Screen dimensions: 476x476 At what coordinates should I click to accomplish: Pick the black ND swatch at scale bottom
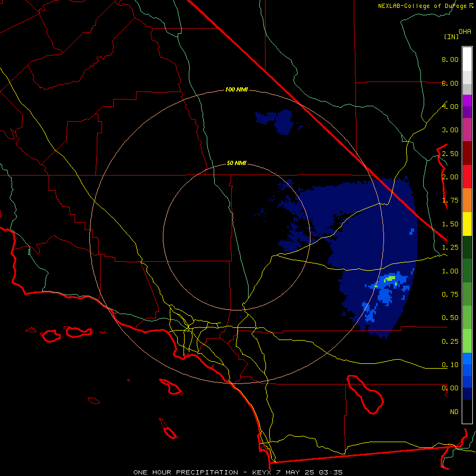click(x=467, y=411)
